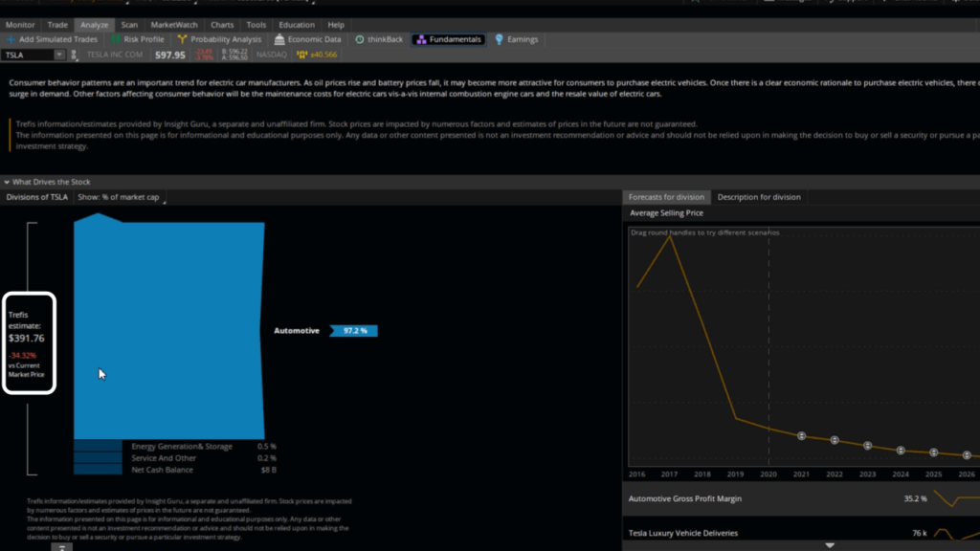Click the Probability Analysis yellow branch icon
980x551 pixels.
click(182, 39)
